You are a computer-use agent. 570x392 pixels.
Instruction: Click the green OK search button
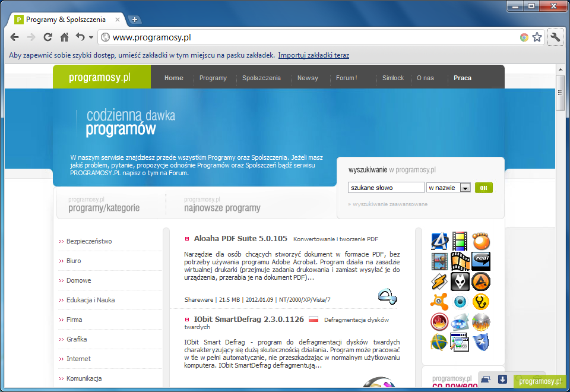click(483, 188)
